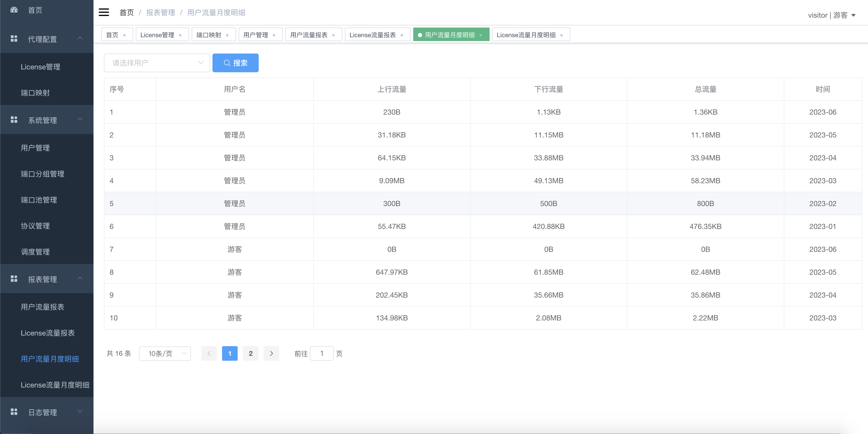Close the License管理 tab
The height and width of the screenshot is (434, 868).
[x=180, y=35]
